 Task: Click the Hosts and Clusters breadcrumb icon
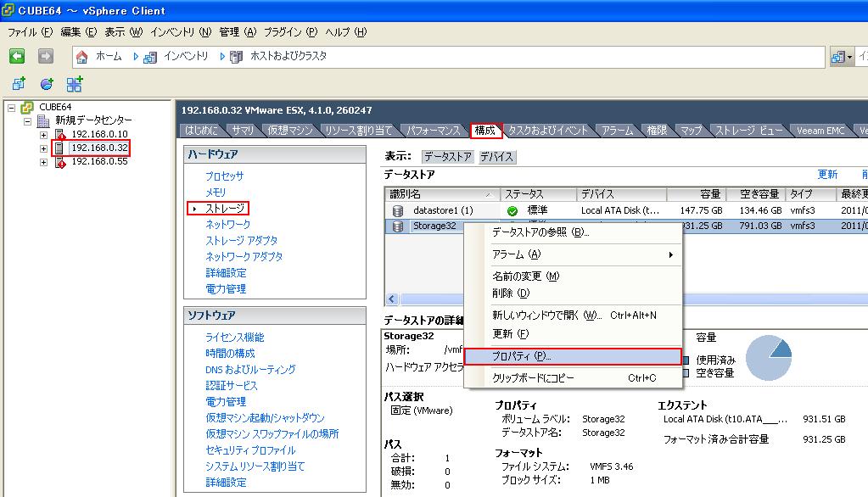click(237, 57)
